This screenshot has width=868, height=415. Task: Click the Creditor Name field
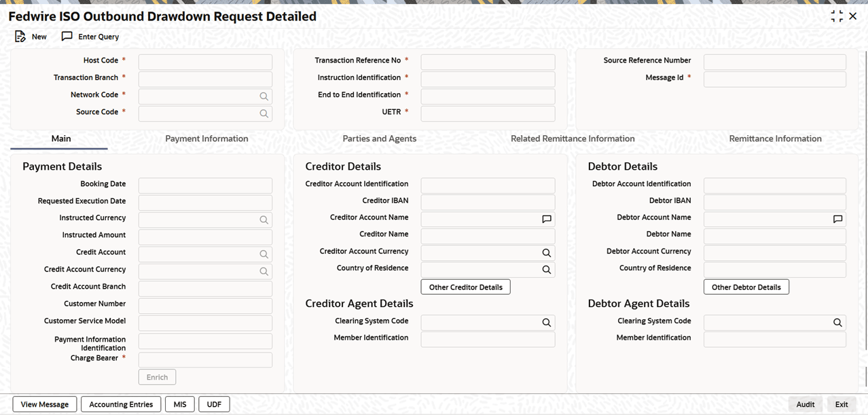(x=488, y=236)
